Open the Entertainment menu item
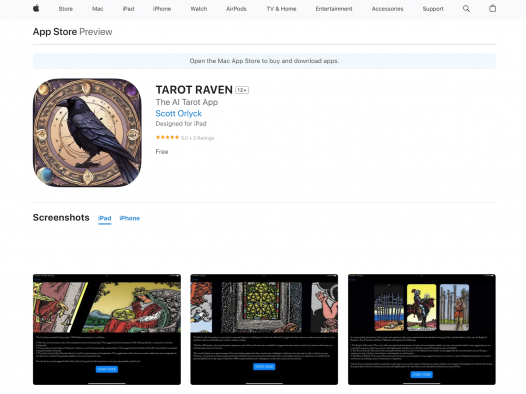This screenshot has width=526, height=394. click(x=334, y=9)
